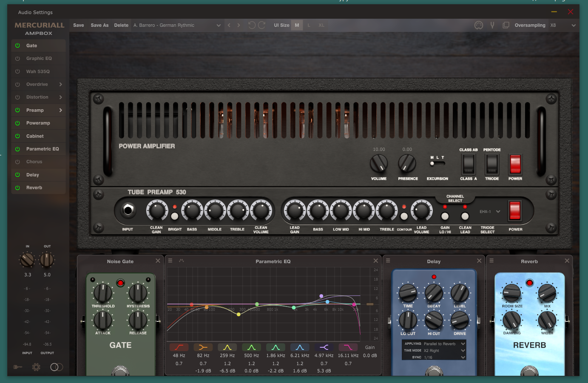This screenshot has height=383, width=588.
Task: Click the 6.21 kHz bell band icon
Action: [300, 347]
